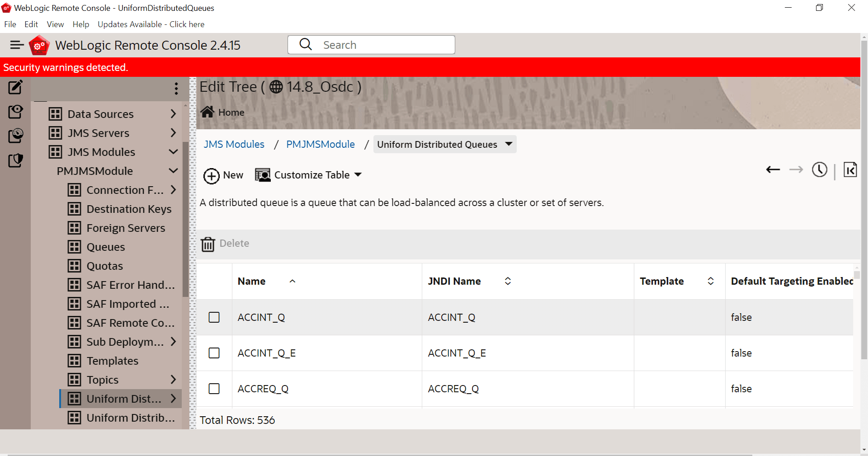
Task: Go forward using the right arrow
Action: 796,169
